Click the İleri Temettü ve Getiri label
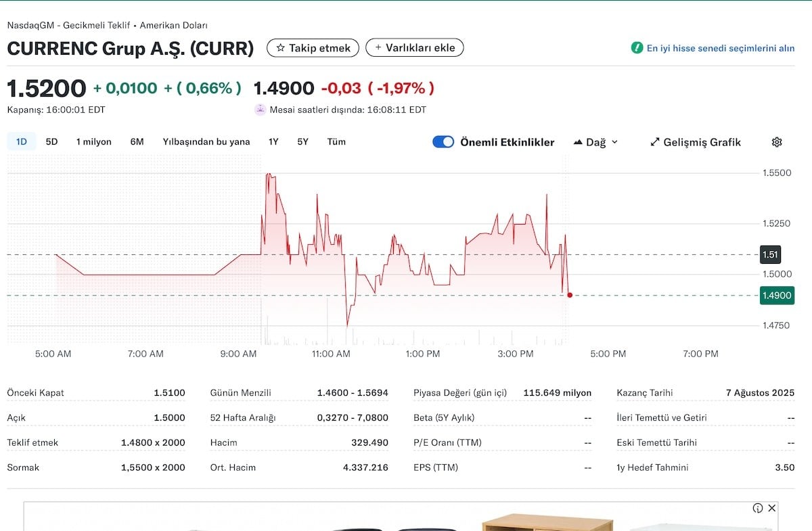Image resolution: width=812 pixels, height=531 pixels. [662, 417]
